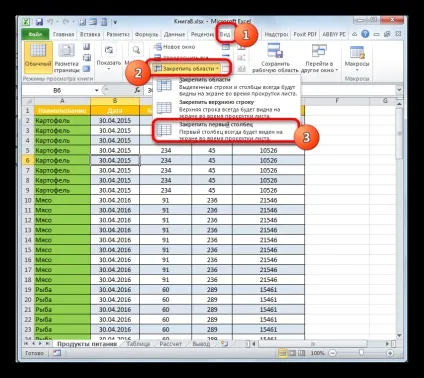
Task: Click the Макросы button icon
Action: [x=357, y=53]
